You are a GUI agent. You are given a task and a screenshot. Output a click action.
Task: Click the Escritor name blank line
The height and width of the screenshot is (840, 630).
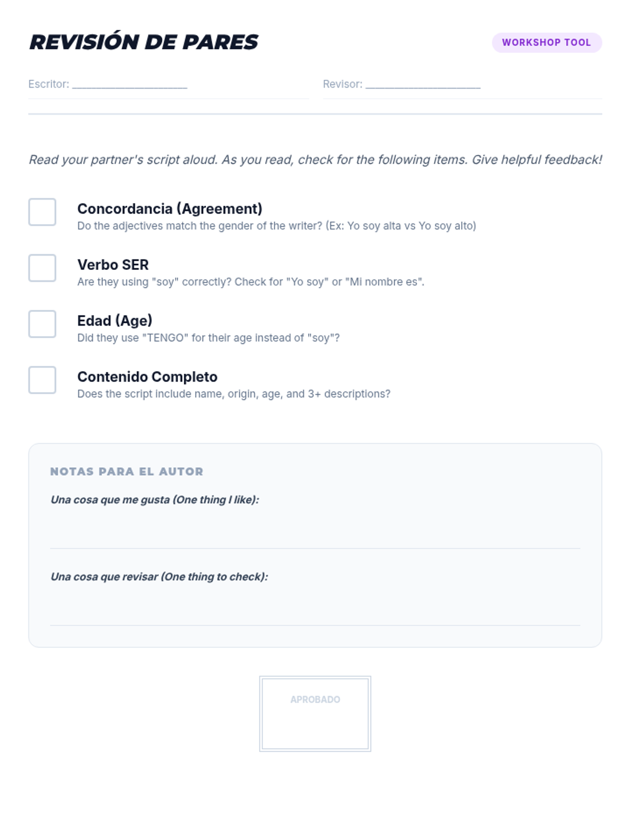tap(130, 85)
